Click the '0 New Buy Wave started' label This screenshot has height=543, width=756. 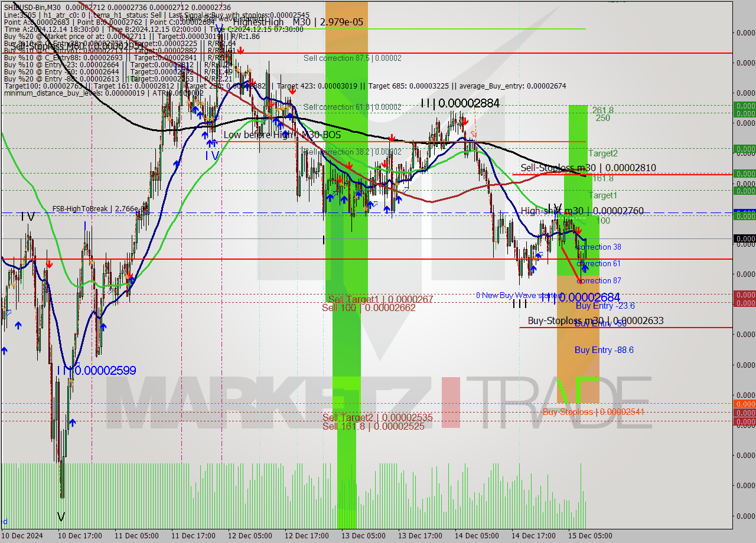click(x=520, y=295)
